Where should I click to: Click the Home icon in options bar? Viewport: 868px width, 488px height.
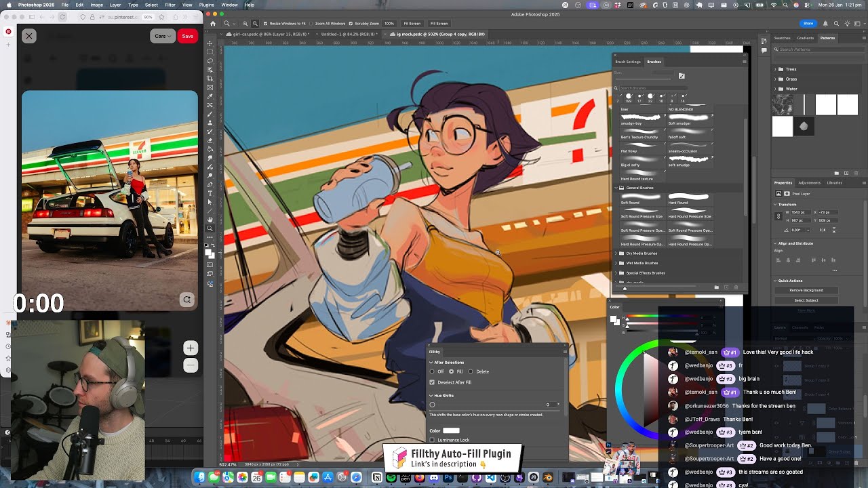tap(212, 23)
